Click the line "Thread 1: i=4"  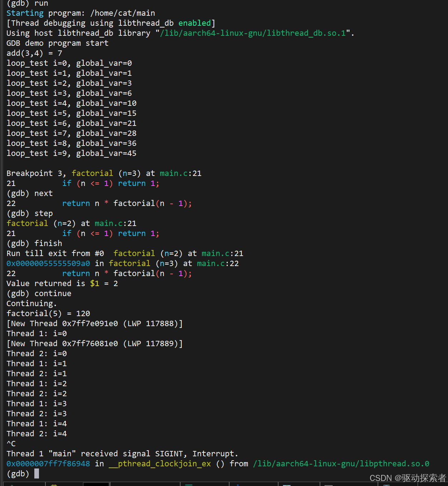(x=36, y=424)
